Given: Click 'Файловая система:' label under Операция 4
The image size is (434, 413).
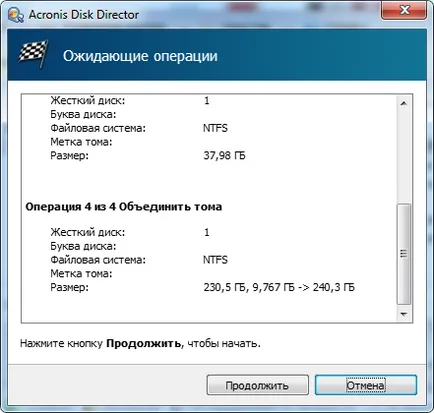Looking at the screenshot, I should [98, 260].
